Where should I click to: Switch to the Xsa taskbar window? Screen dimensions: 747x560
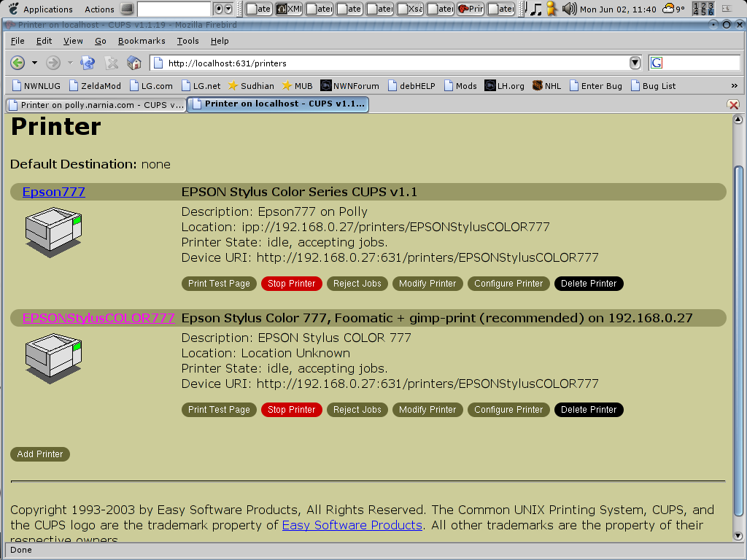tap(410, 9)
